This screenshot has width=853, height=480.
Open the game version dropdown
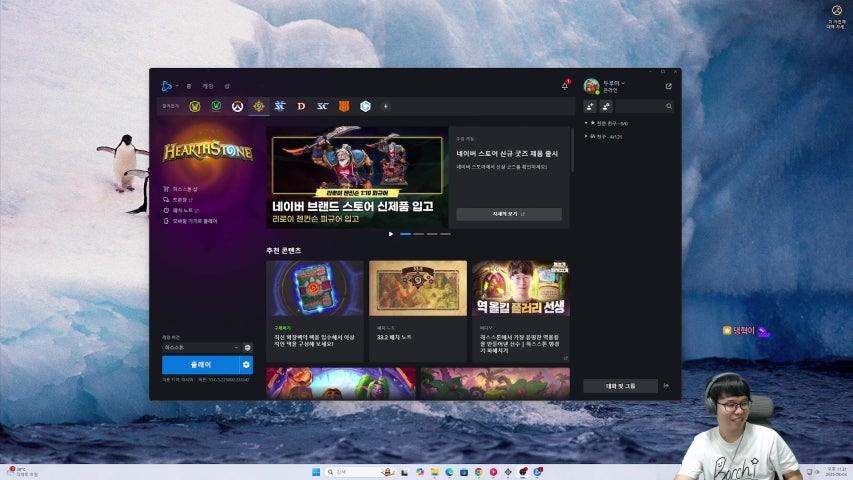click(x=201, y=347)
